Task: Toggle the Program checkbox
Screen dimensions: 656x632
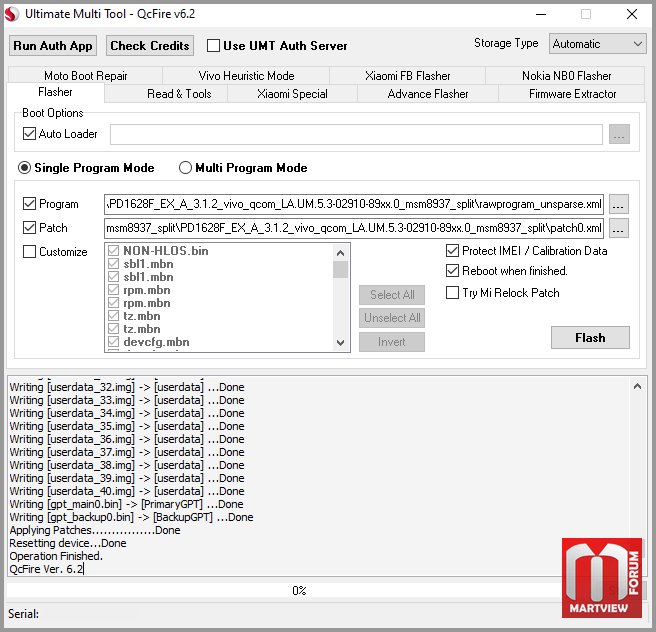Action: point(29,204)
